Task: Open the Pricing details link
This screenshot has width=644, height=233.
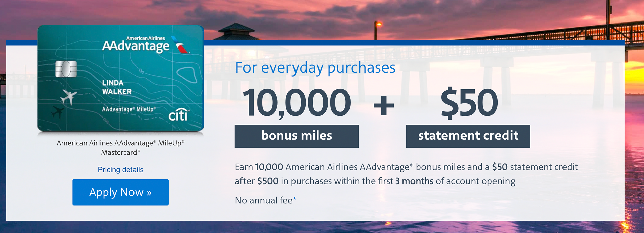Action: coord(120,170)
